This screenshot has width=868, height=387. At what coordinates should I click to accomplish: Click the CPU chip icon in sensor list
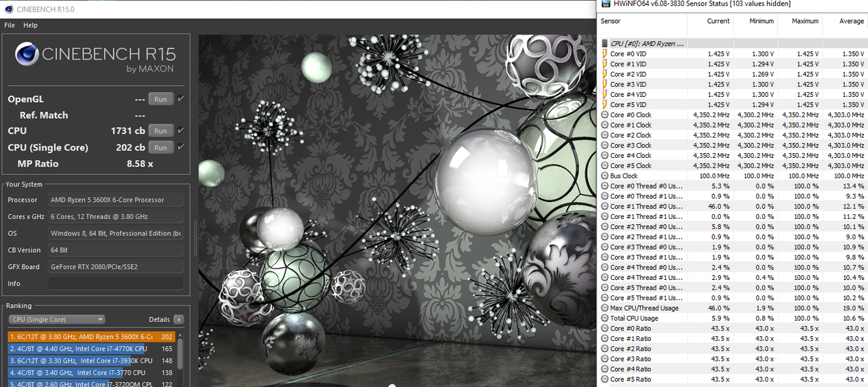pyautogui.click(x=605, y=43)
